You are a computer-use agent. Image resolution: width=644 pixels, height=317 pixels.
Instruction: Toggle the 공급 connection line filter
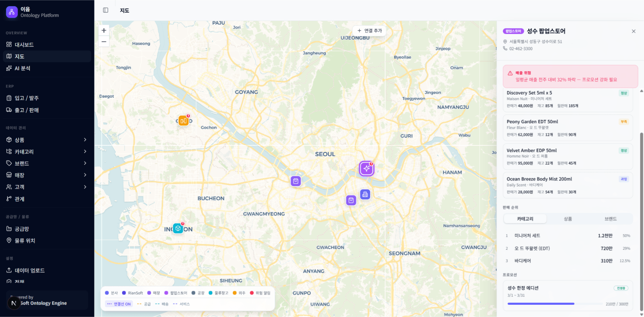(x=144, y=304)
